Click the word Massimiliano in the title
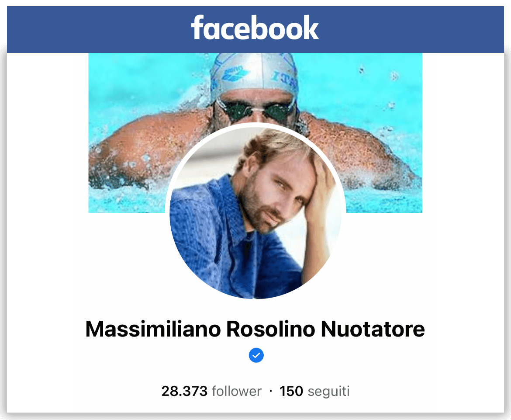 pyautogui.click(x=153, y=329)
